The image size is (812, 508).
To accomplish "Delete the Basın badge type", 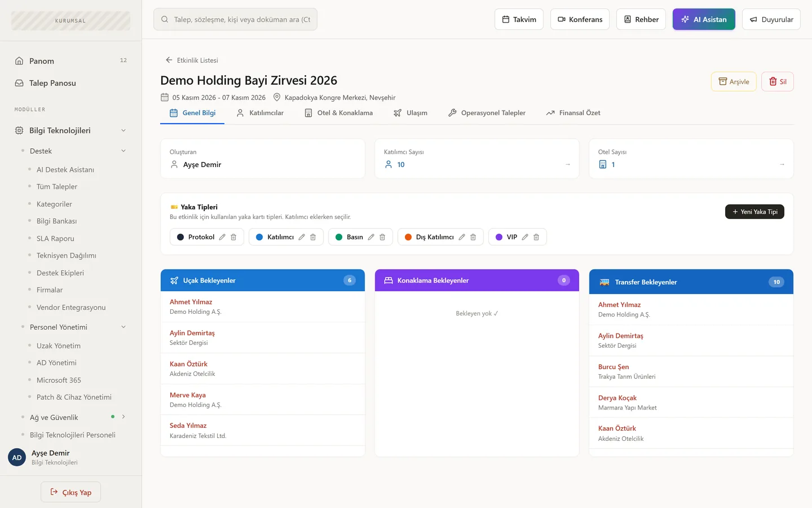I will click(382, 237).
